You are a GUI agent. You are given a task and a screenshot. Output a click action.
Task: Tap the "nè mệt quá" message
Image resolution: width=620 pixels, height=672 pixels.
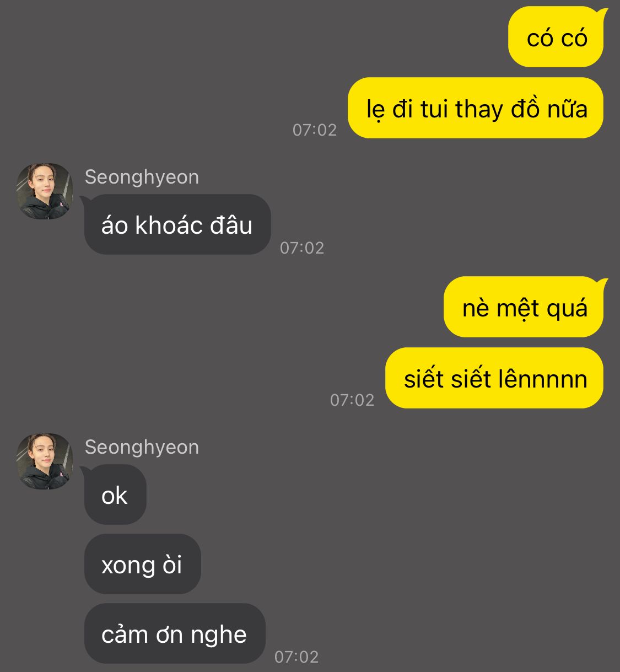click(x=524, y=308)
